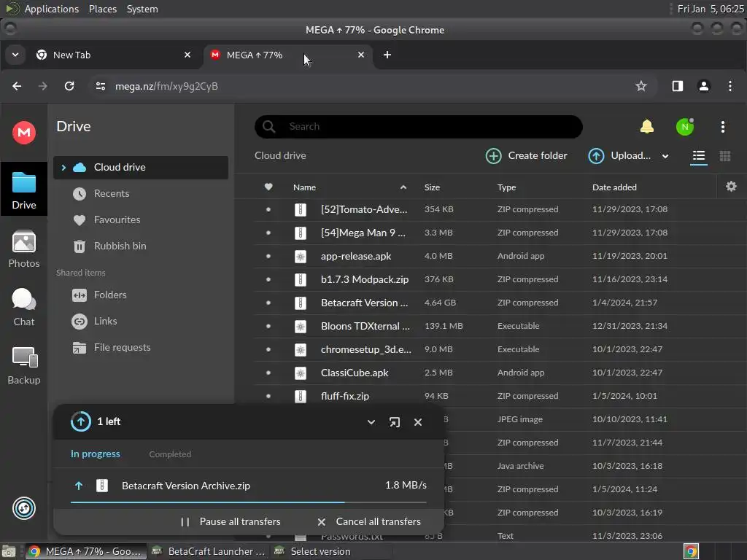Click the upload circle icon beside 1 left
The height and width of the screenshot is (560, 747).
pyautogui.click(x=80, y=421)
